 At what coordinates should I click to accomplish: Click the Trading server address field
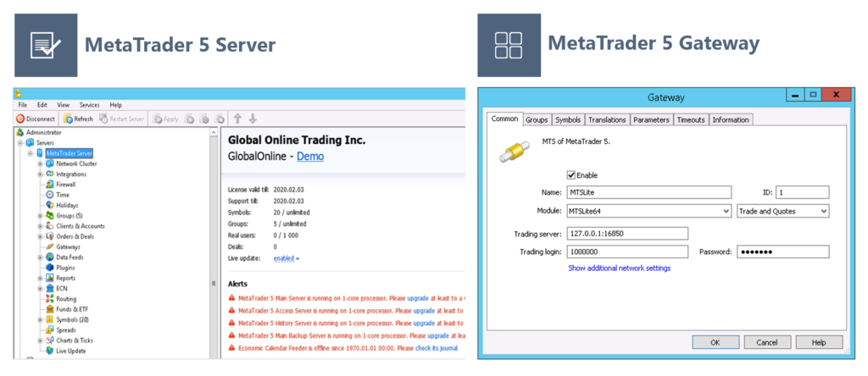[626, 234]
